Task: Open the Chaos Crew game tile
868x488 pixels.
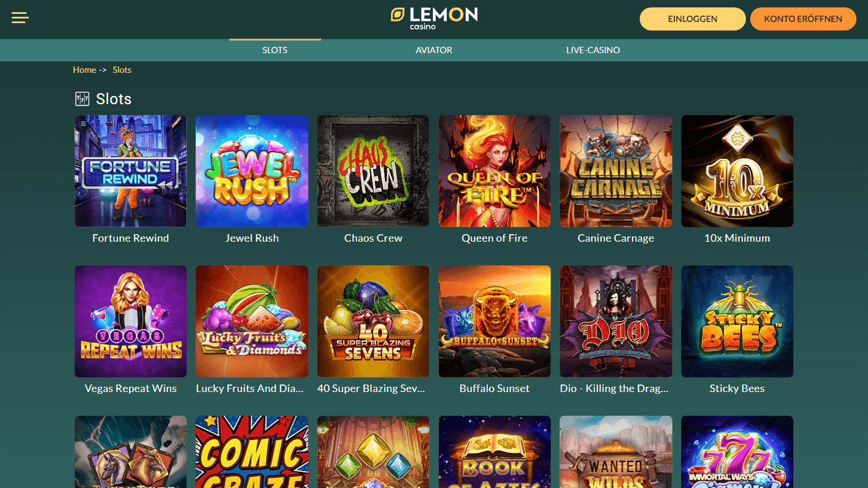Action: coord(373,171)
